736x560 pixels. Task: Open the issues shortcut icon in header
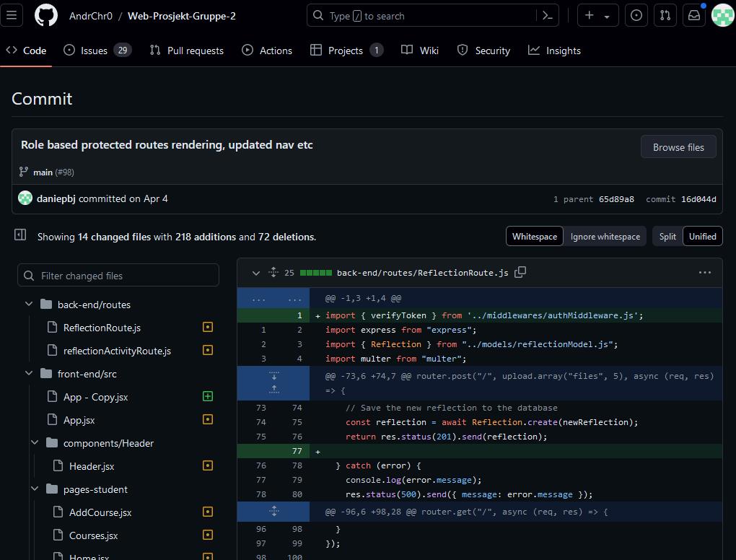click(636, 15)
